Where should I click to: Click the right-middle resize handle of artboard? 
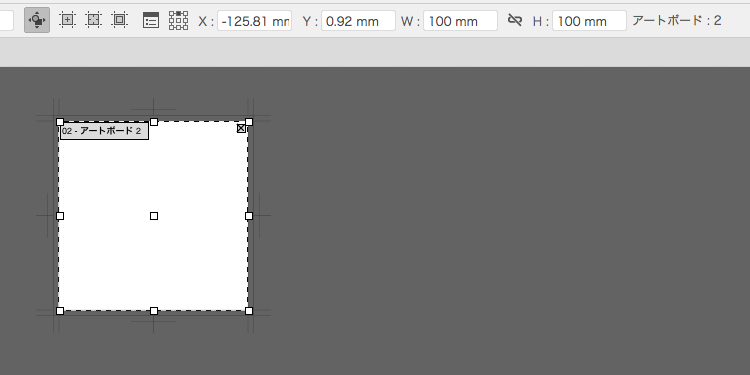(x=249, y=216)
